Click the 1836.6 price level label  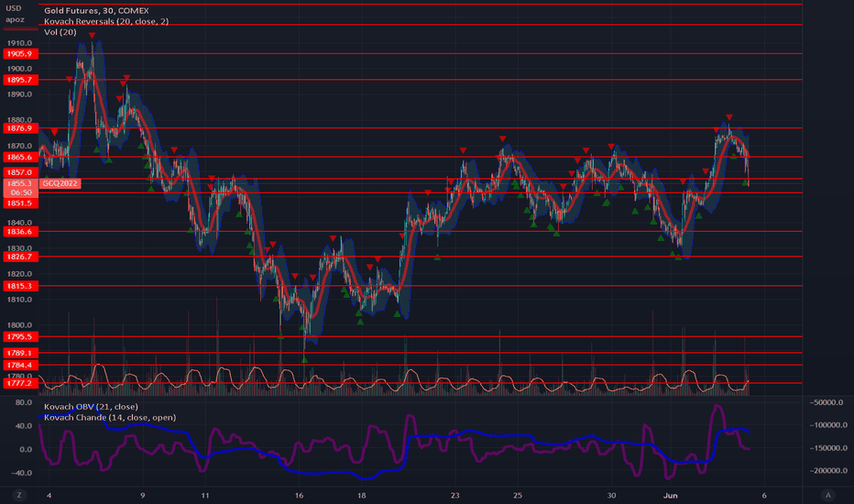21,232
